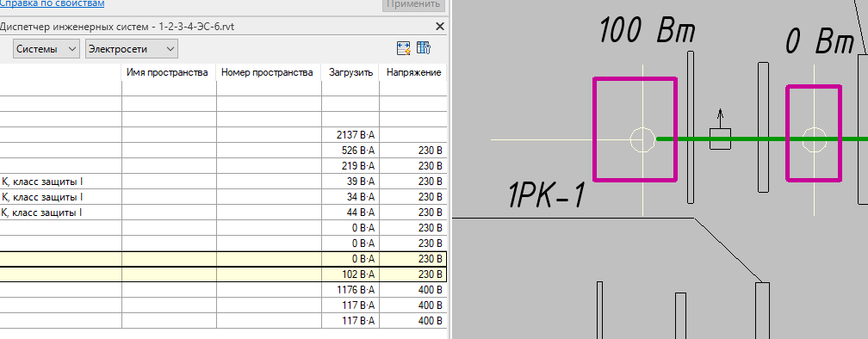Click 230 В voltage in the 39 В·А row
The height and width of the screenshot is (339, 868).
[413, 182]
